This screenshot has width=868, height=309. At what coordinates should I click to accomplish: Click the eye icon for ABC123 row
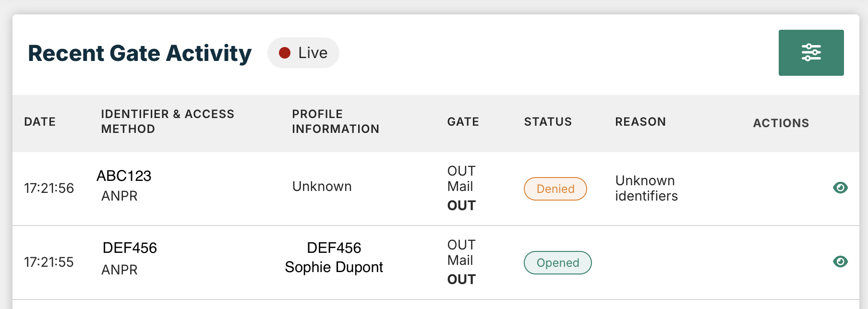pyautogui.click(x=840, y=188)
